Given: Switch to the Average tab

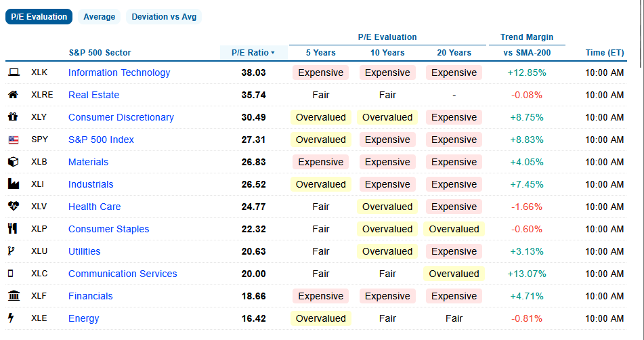Looking at the screenshot, I should tap(100, 17).
